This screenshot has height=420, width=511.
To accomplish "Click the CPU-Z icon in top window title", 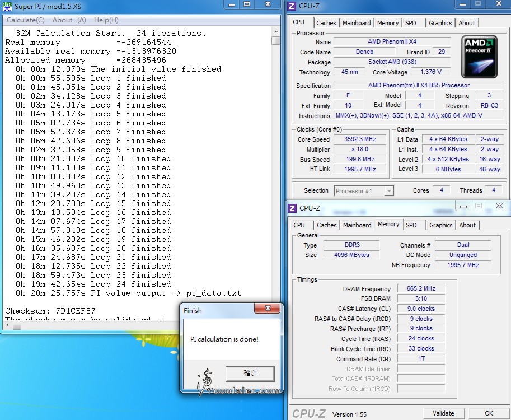I will pos(292,6).
